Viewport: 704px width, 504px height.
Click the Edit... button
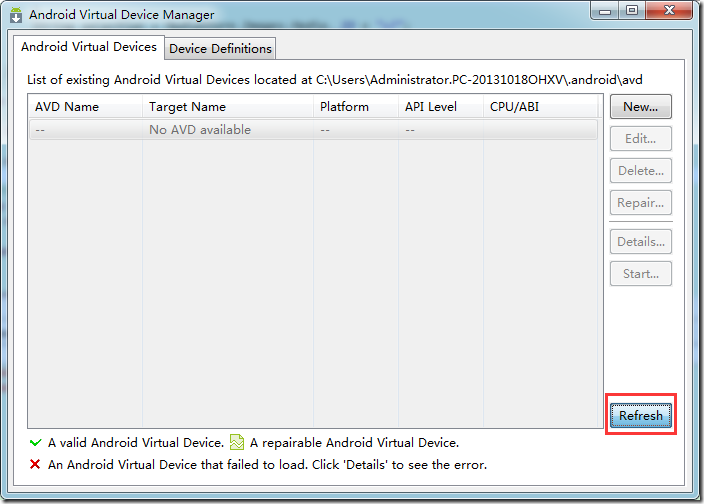click(x=640, y=139)
